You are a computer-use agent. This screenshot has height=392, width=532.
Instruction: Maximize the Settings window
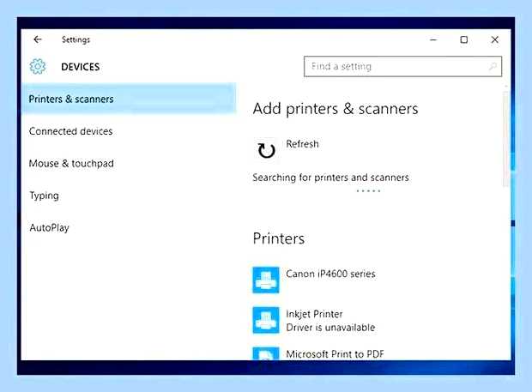coord(464,39)
